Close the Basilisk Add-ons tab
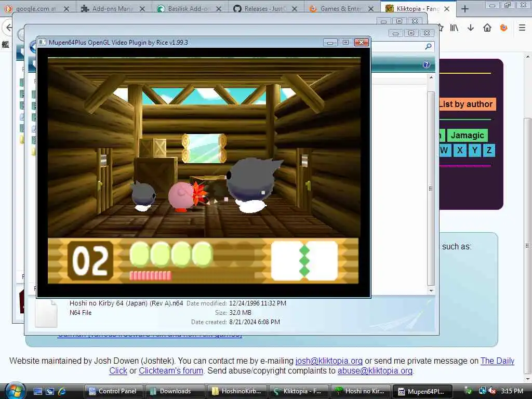 coord(219,9)
